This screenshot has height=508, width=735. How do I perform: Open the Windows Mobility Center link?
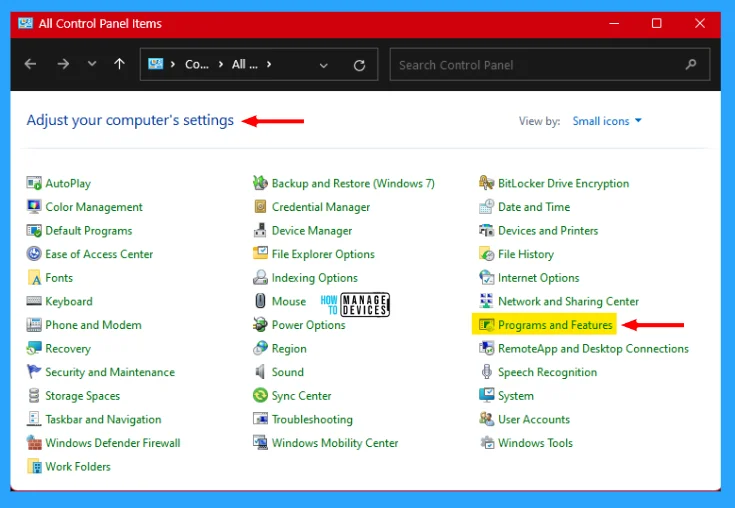coord(335,442)
